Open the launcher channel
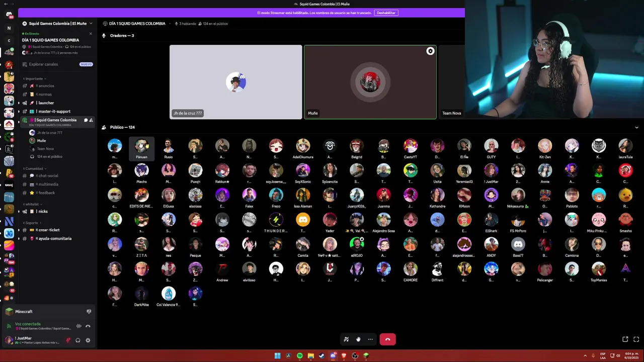The image size is (644, 362). pyautogui.click(x=57, y=103)
